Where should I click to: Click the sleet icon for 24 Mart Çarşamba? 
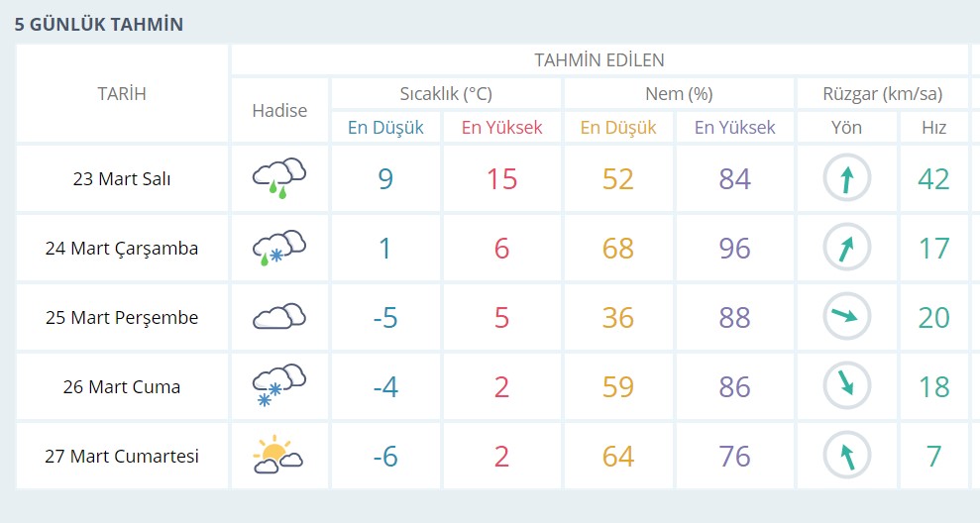pos(279,248)
